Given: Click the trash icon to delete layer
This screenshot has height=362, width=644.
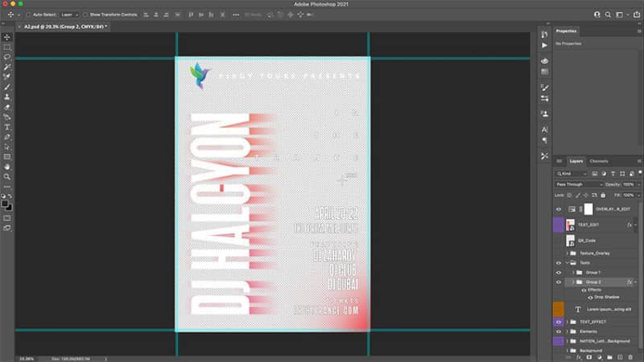Looking at the screenshot, I should (x=631, y=357).
